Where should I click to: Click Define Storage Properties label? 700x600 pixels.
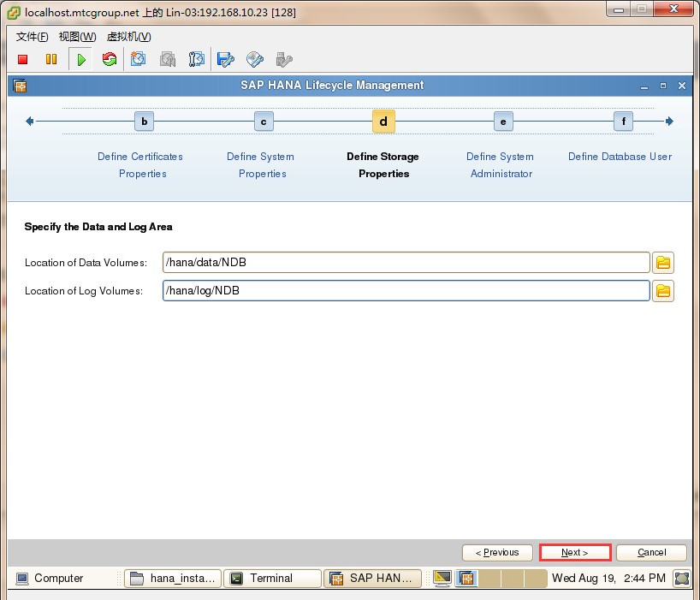click(x=383, y=164)
